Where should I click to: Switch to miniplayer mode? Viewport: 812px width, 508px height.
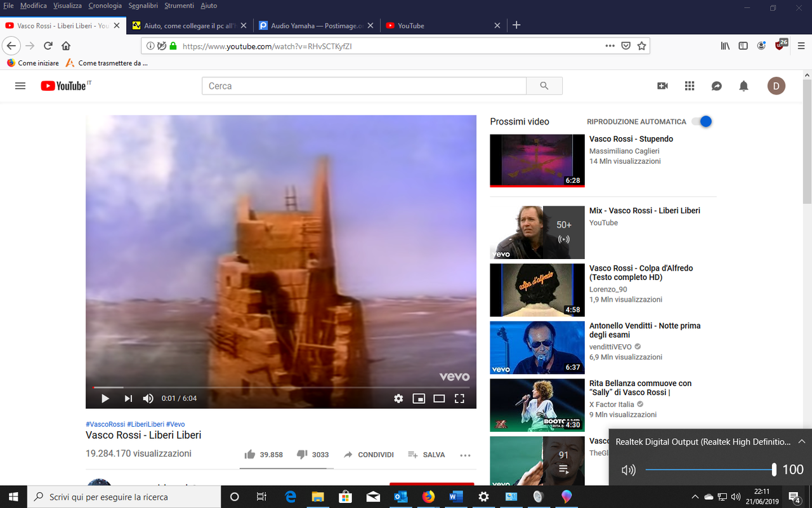pos(419,399)
